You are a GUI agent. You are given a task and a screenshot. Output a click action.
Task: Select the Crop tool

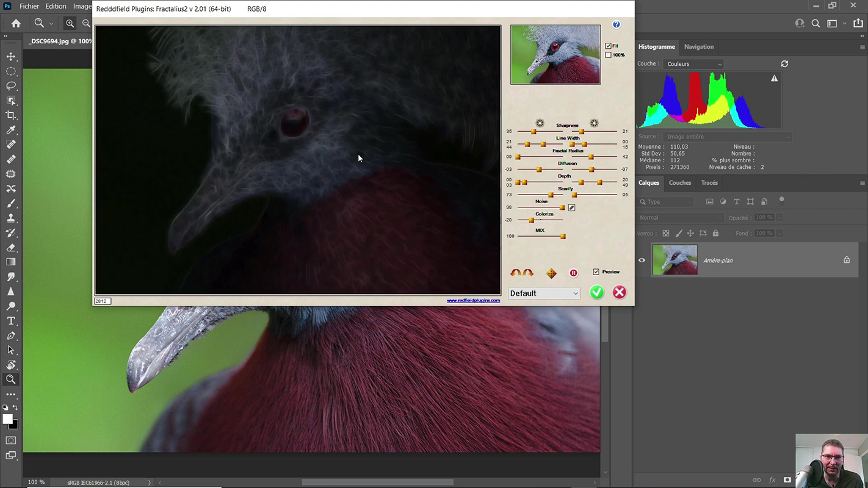(x=11, y=115)
